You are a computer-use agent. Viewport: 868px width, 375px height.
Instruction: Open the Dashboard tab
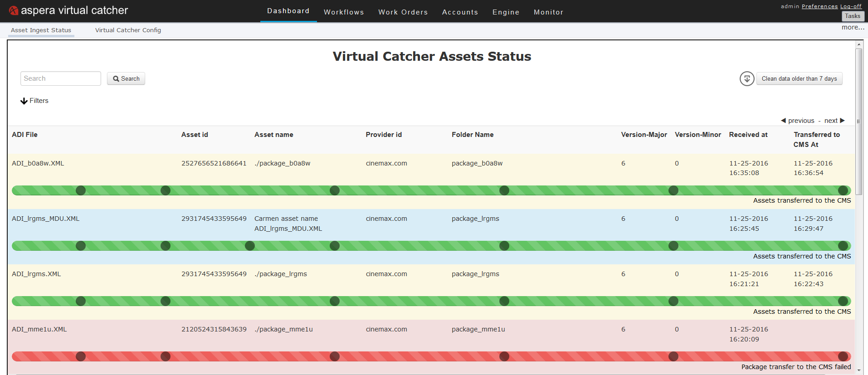pyautogui.click(x=288, y=11)
